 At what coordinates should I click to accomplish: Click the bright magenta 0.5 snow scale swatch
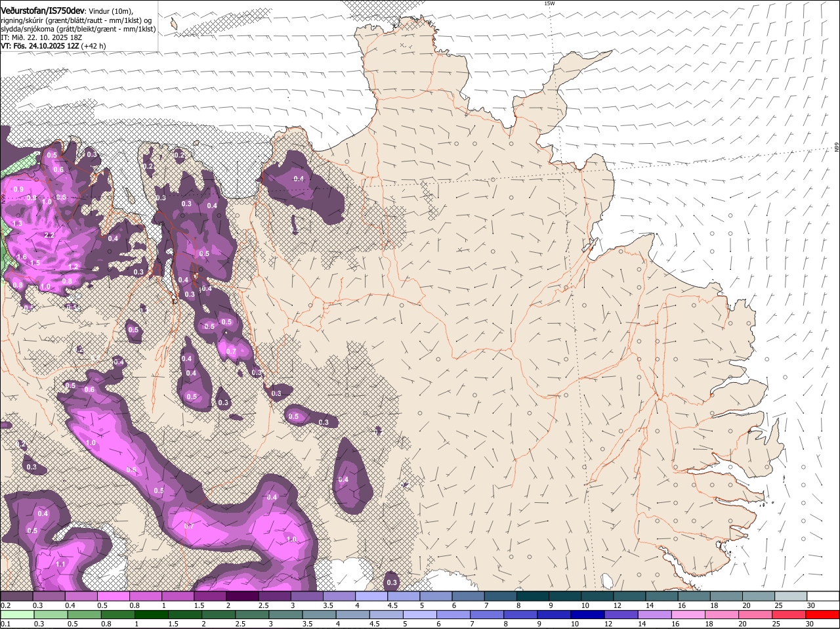114,596
